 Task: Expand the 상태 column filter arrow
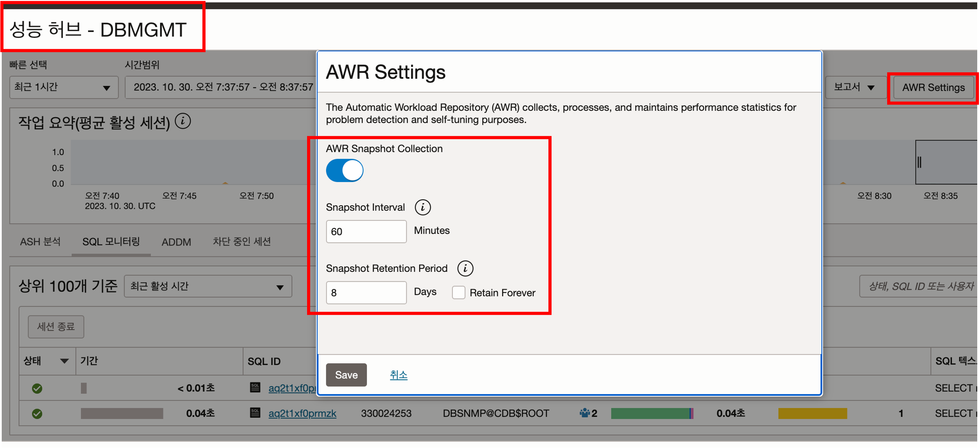(64, 361)
